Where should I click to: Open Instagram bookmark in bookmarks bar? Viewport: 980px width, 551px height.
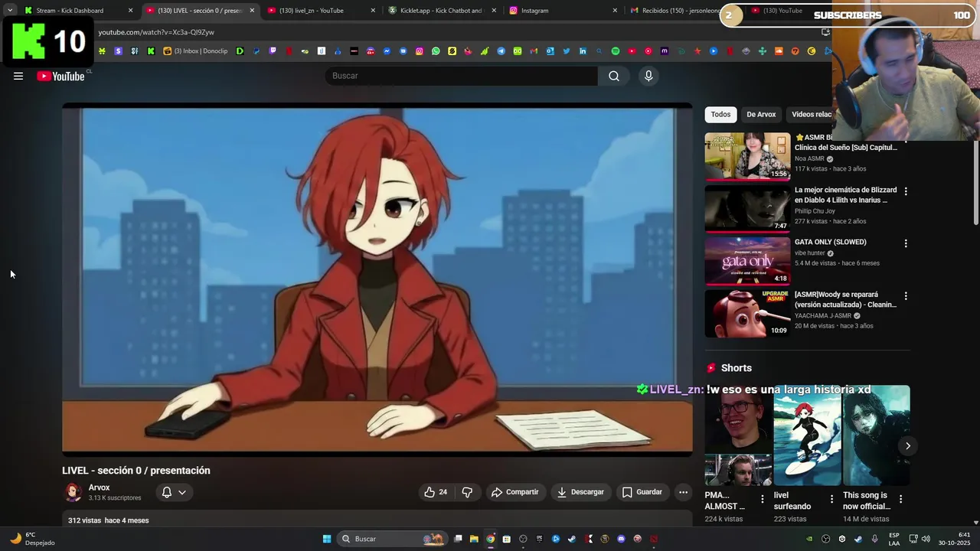tap(420, 51)
